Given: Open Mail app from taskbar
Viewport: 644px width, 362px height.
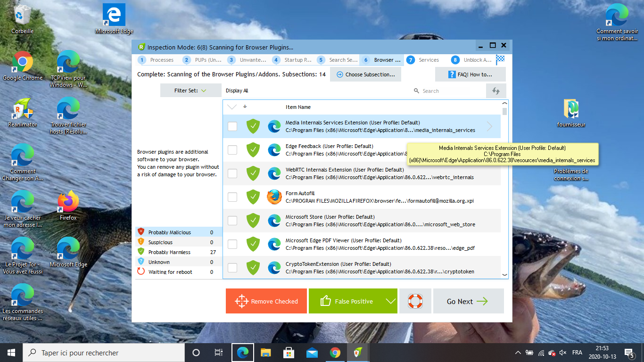Looking at the screenshot, I should point(312,353).
